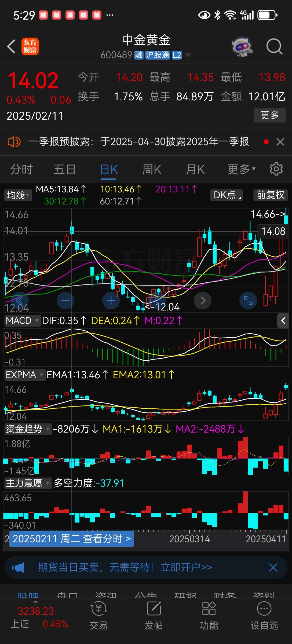Tap the 14.08 price label on chart
The image size is (292, 644).
pos(273,231)
